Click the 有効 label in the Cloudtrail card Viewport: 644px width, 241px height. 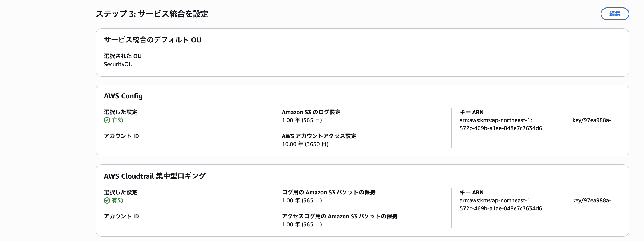pos(117,200)
